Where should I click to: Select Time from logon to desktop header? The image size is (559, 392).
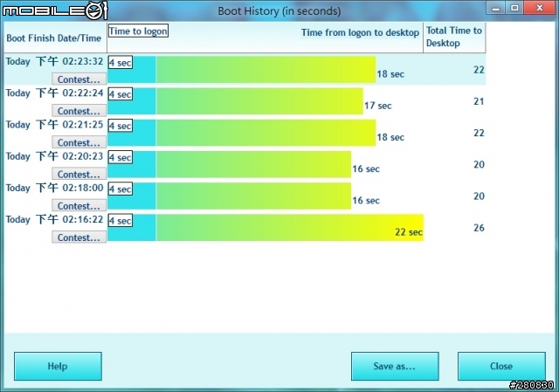[360, 33]
